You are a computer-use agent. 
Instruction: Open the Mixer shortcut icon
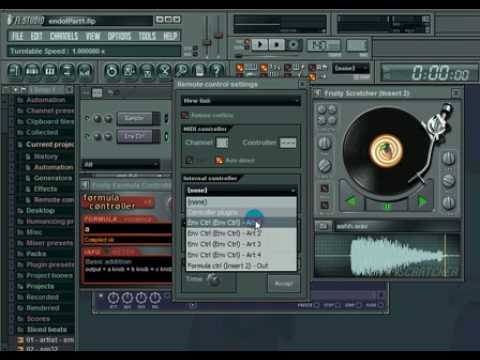tap(85, 71)
